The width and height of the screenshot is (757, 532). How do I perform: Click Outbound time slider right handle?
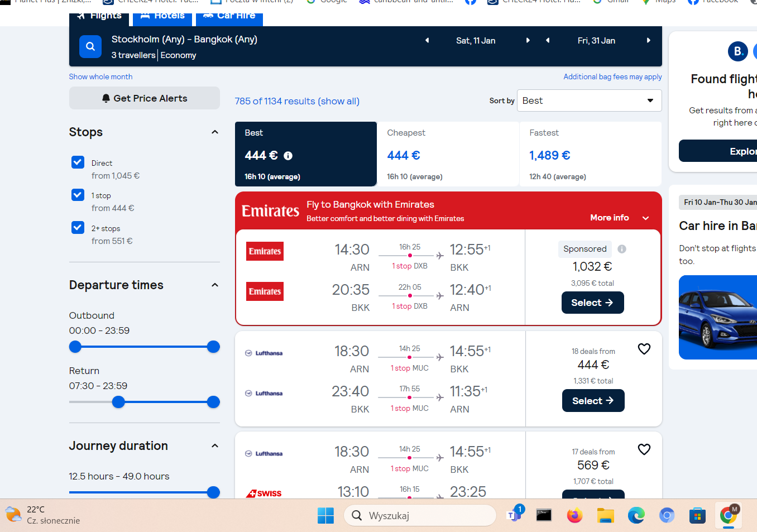tap(213, 347)
